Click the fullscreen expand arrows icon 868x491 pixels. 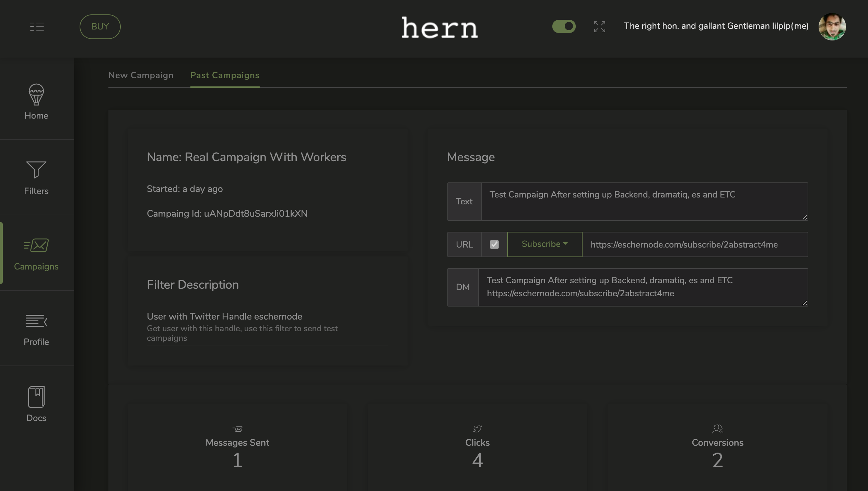(599, 27)
